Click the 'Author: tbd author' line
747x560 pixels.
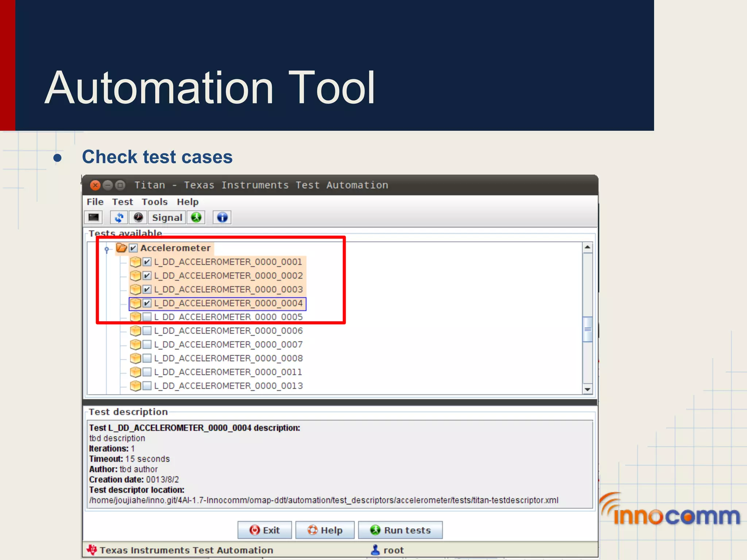[123, 469]
